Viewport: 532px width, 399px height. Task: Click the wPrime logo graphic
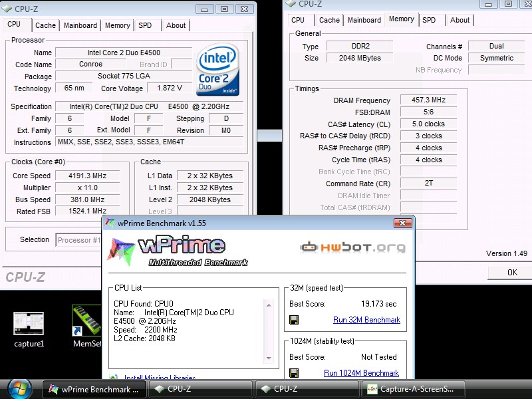click(176, 251)
